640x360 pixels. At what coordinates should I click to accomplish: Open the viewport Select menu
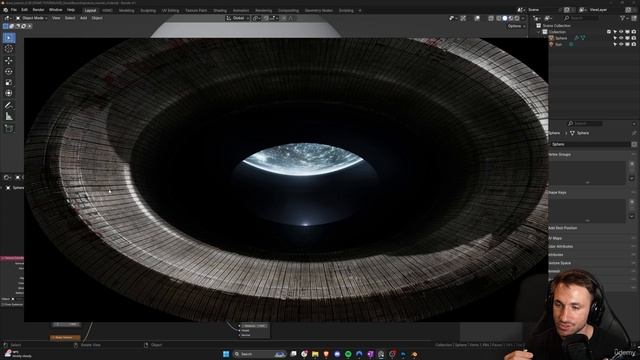tap(70, 18)
